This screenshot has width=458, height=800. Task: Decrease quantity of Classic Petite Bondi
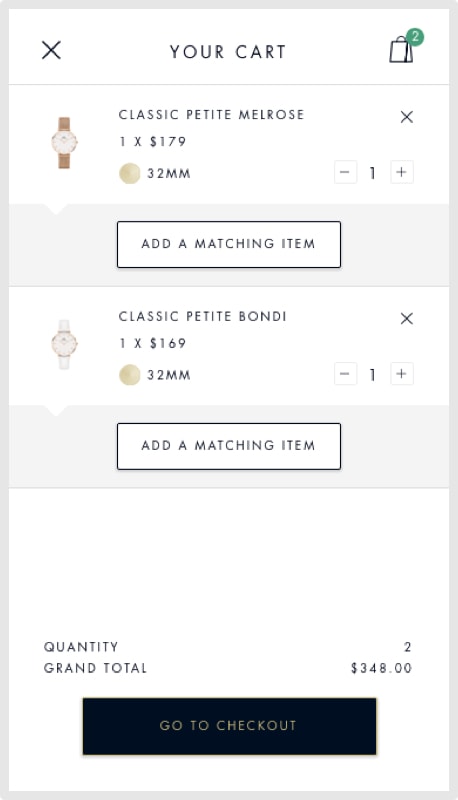point(345,374)
